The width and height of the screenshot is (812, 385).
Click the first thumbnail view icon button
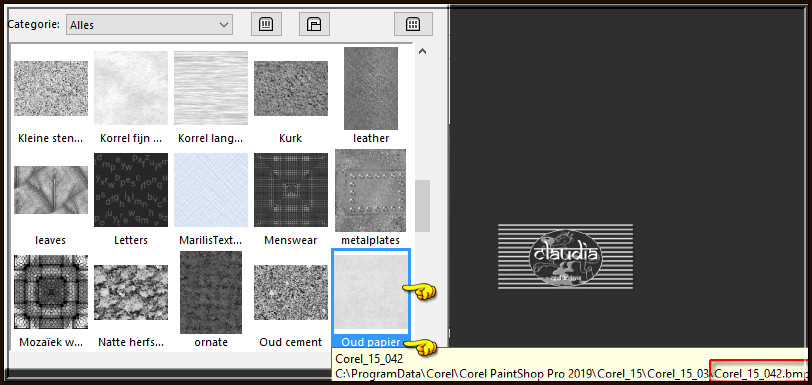(x=266, y=24)
